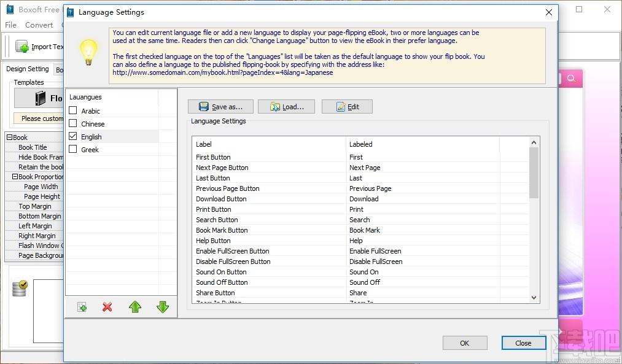
Task: Click the Save as... button
Action: point(220,107)
